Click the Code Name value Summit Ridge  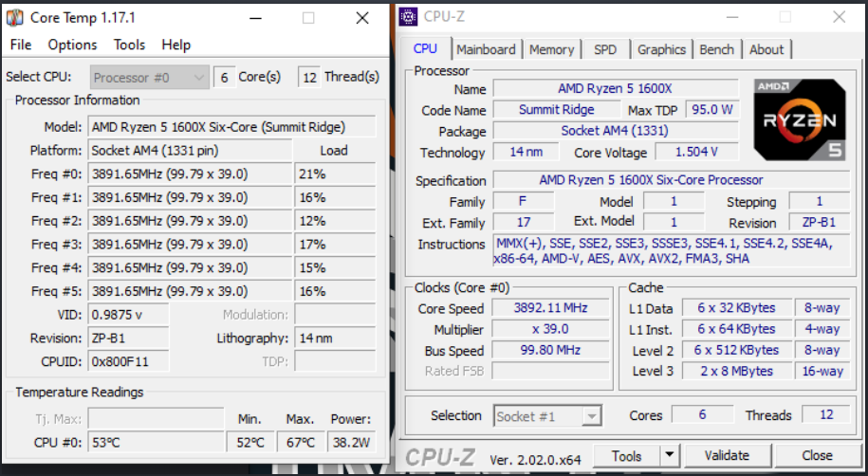[x=556, y=110]
